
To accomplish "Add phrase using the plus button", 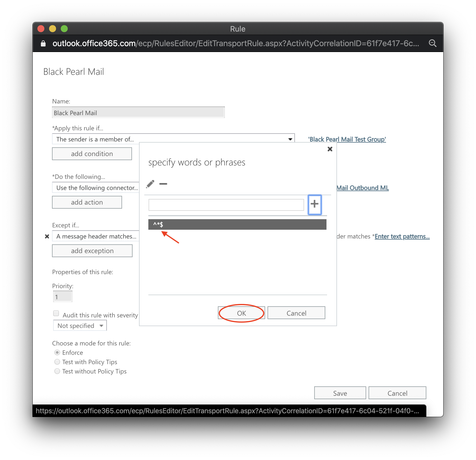I will pos(315,204).
